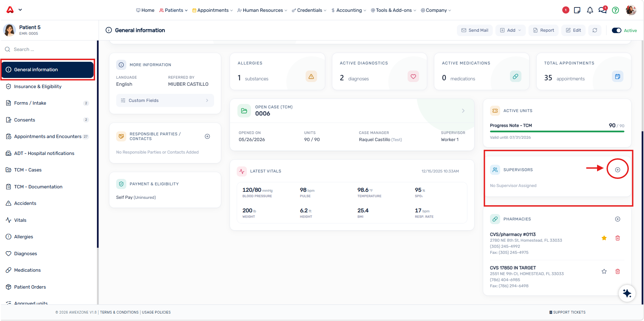644x321 pixels.
Task: Expand the Patients menu dropdown
Action: click(x=173, y=10)
